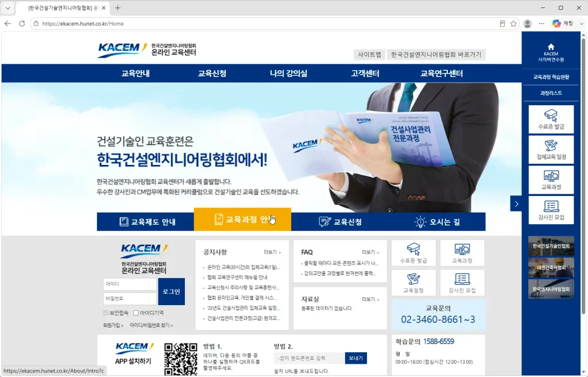Open 수료증 발급 icon in right sidebar
The width and height of the screenshot is (588, 377).
click(551, 120)
